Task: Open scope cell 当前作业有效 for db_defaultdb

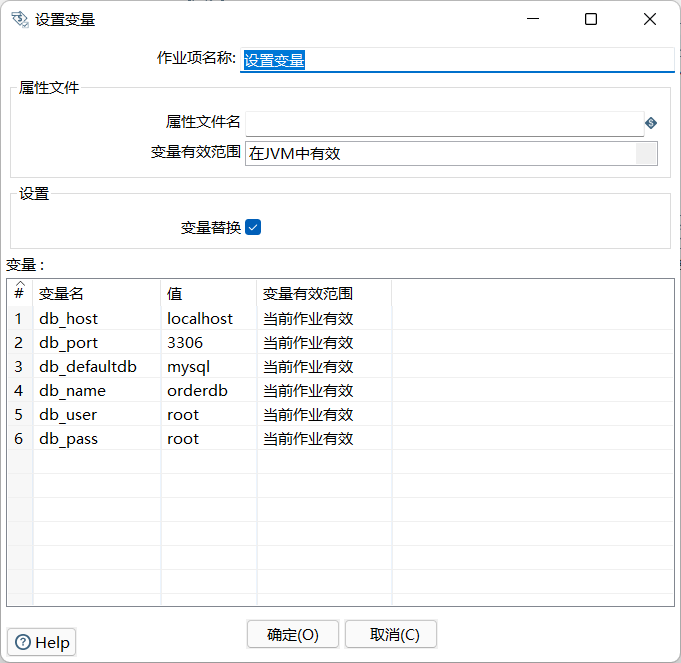Action: 324,366
